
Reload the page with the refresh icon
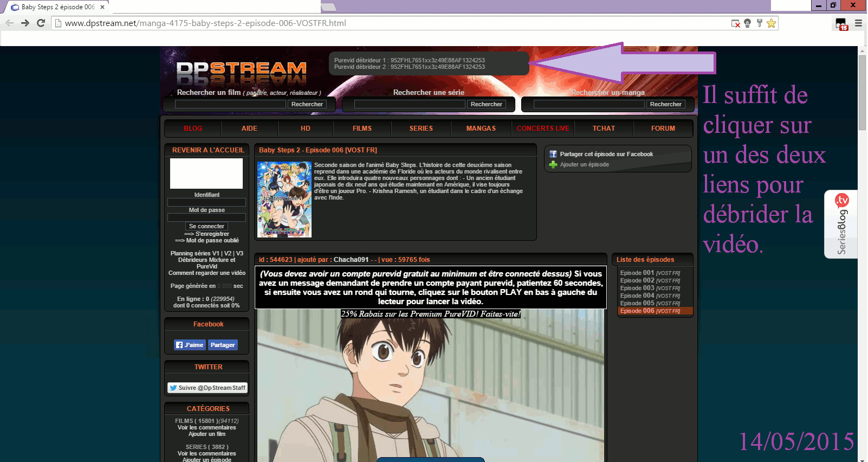[41, 23]
